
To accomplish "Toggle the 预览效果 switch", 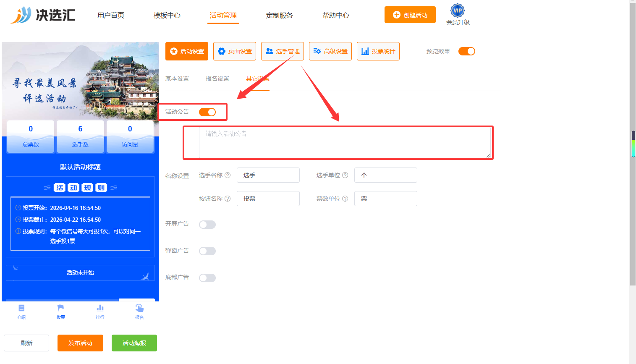I will click(x=467, y=51).
